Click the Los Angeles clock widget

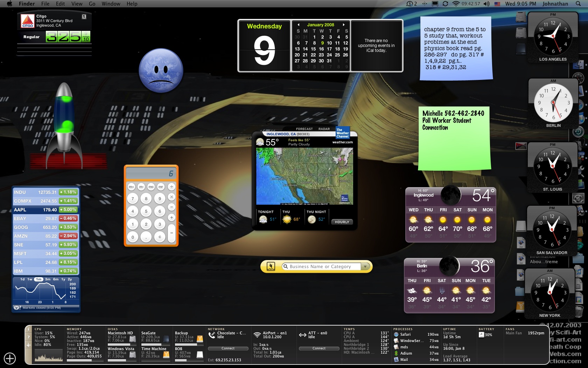553,38
